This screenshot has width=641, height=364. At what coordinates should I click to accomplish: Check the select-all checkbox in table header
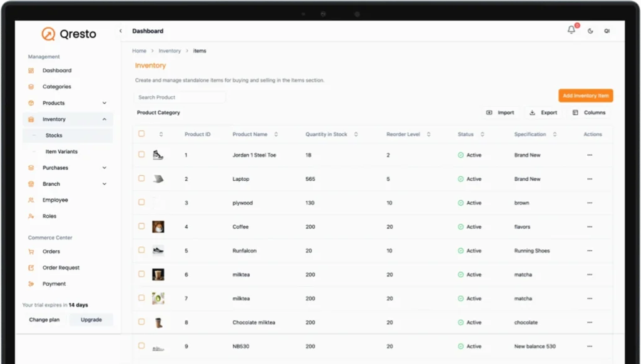coord(141,134)
